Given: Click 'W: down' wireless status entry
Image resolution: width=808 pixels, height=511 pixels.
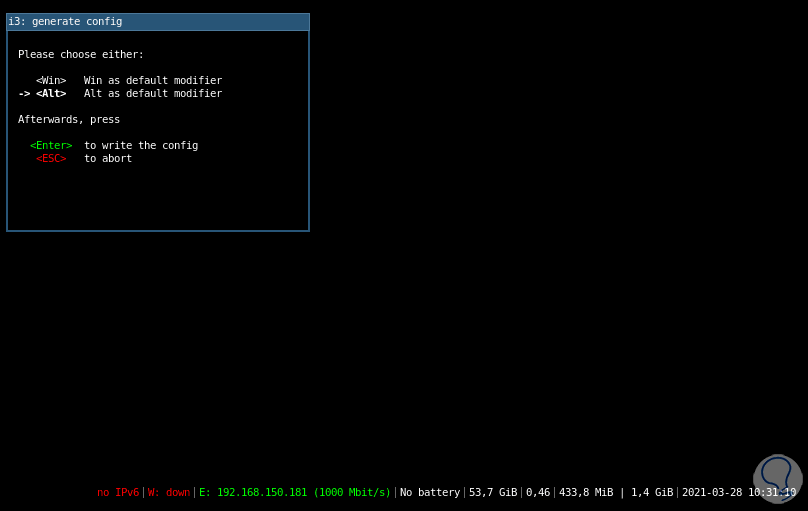Looking at the screenshot, I should (169, 492).
